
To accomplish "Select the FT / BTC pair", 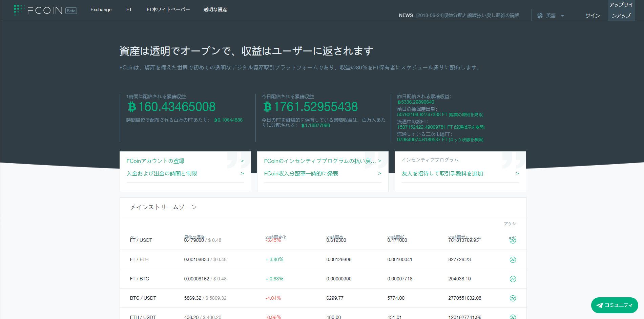I will click(140, 279).
